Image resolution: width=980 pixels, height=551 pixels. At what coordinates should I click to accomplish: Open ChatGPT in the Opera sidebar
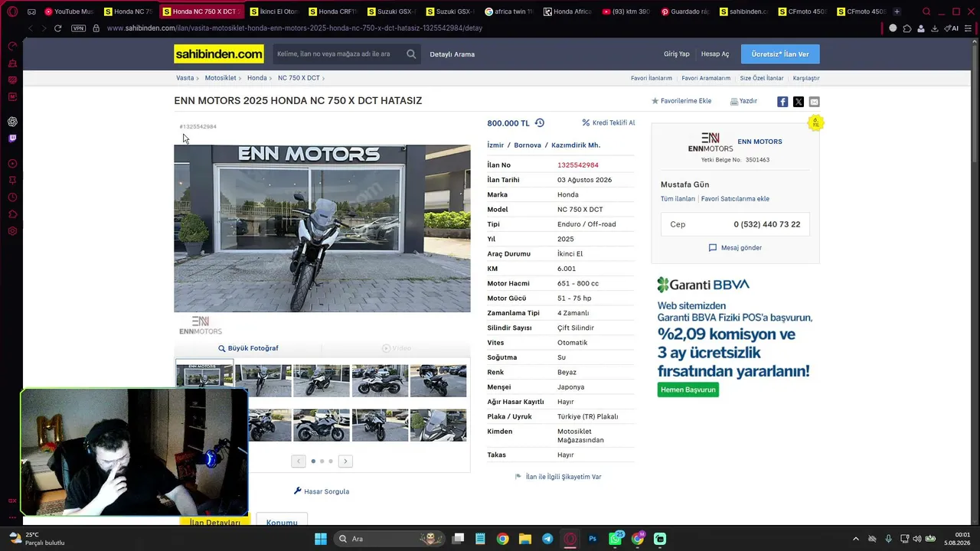point(12,122)
